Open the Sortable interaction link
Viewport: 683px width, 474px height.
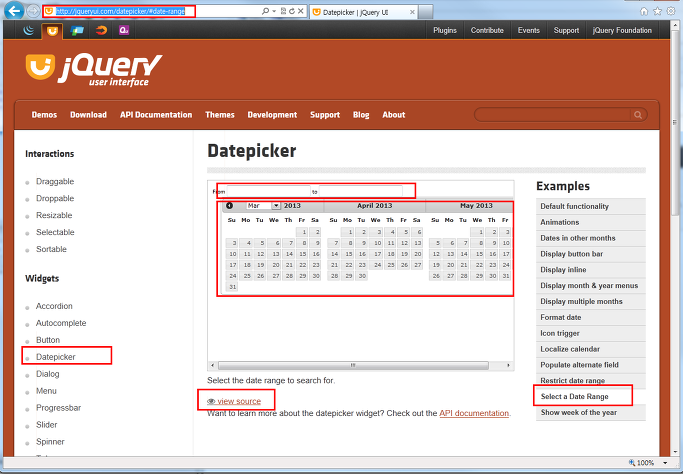(x=51, y=249)
